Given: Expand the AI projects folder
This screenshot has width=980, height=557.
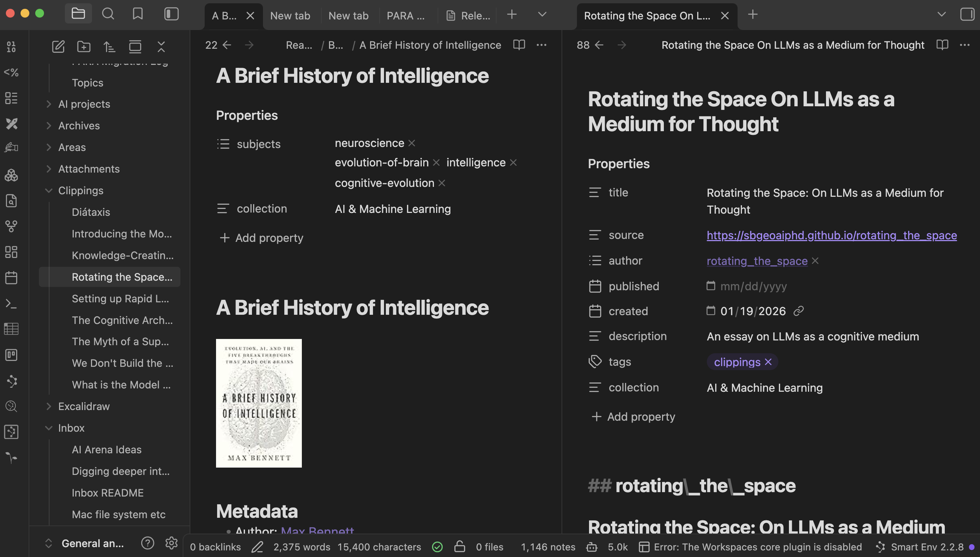Looking at the screenshot, I should 49,104.
